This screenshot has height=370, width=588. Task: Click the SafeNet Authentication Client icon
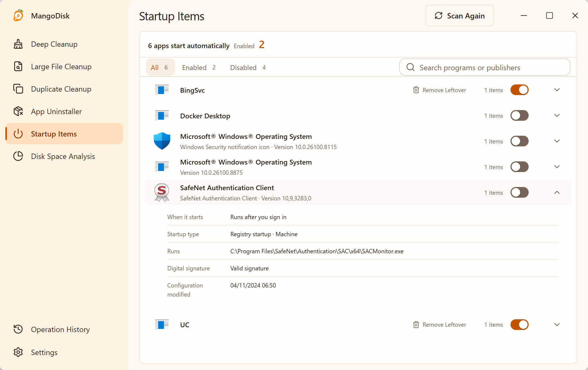[x=162, y=192]
